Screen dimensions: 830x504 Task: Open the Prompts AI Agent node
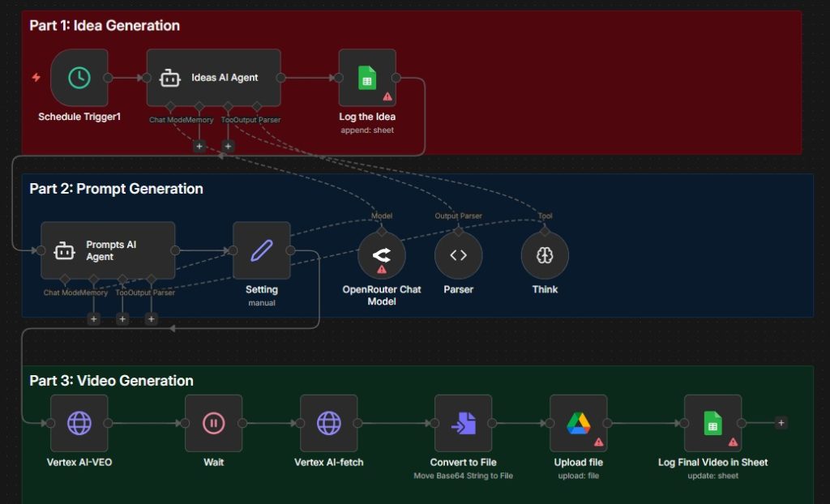[x=108, y=250]
